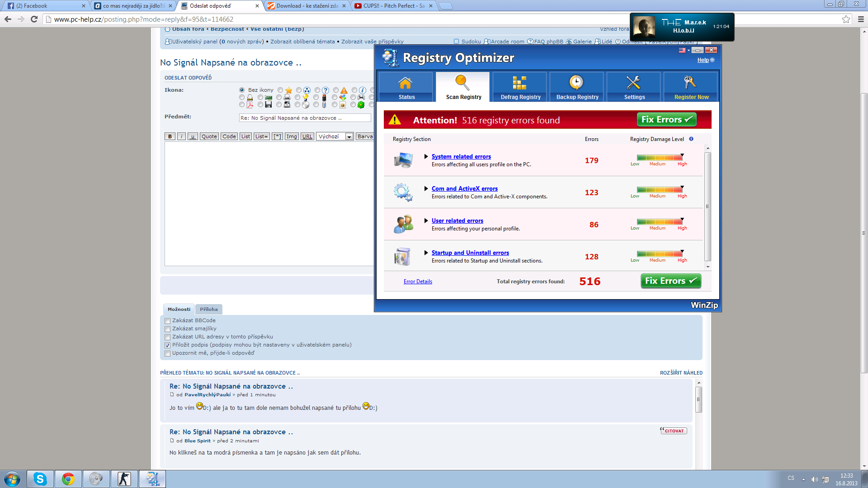Open Settings wrench and screwdriver icon
868x488 pixels.
[x=633, y=83]
